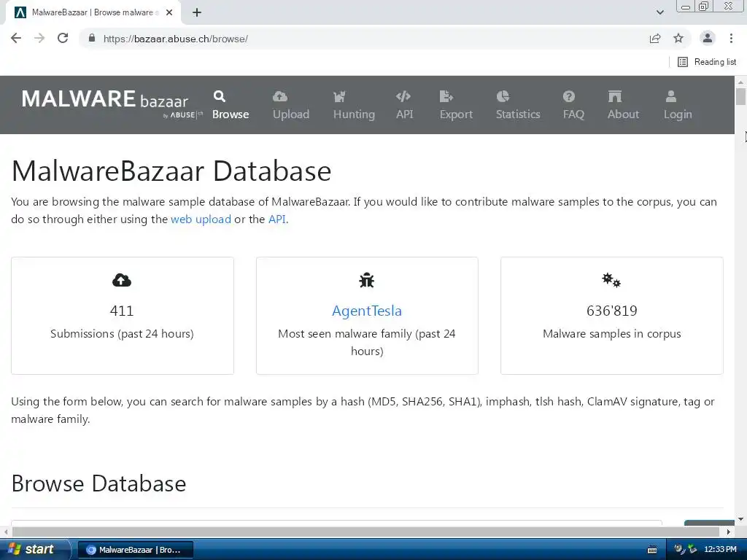Select the MalwareBazaar browser tab
Viewport: 747px width, 560px height.
[93, 12]
